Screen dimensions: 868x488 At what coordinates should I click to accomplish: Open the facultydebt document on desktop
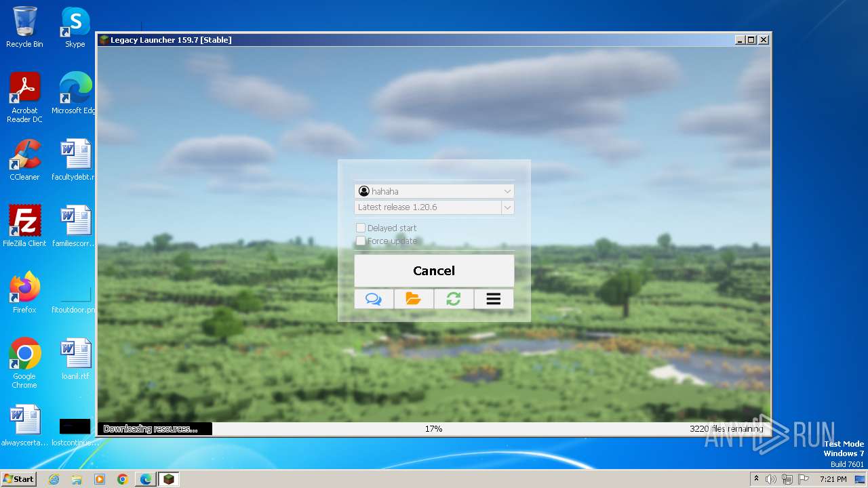click(75, 160)
